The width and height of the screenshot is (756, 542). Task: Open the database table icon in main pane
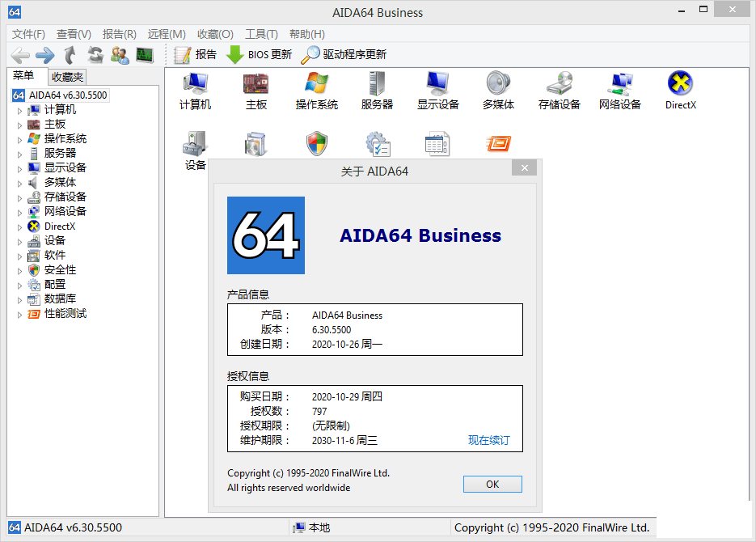tap(437, 144)
